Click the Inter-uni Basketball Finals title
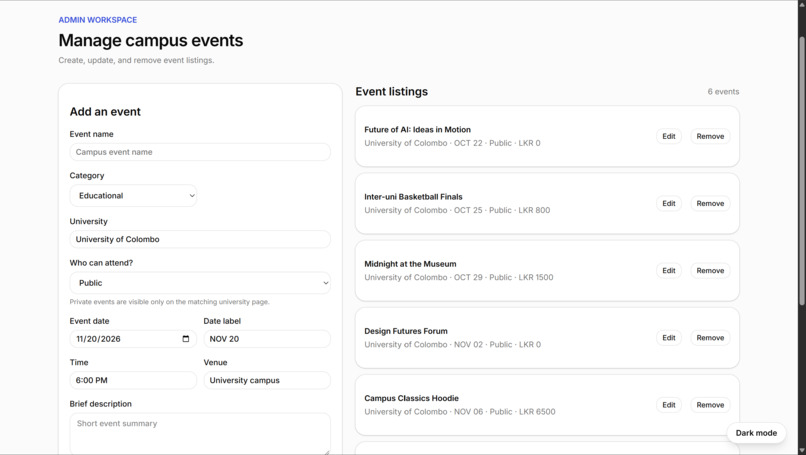The image size is (806, 455). (x=413, y=197)
